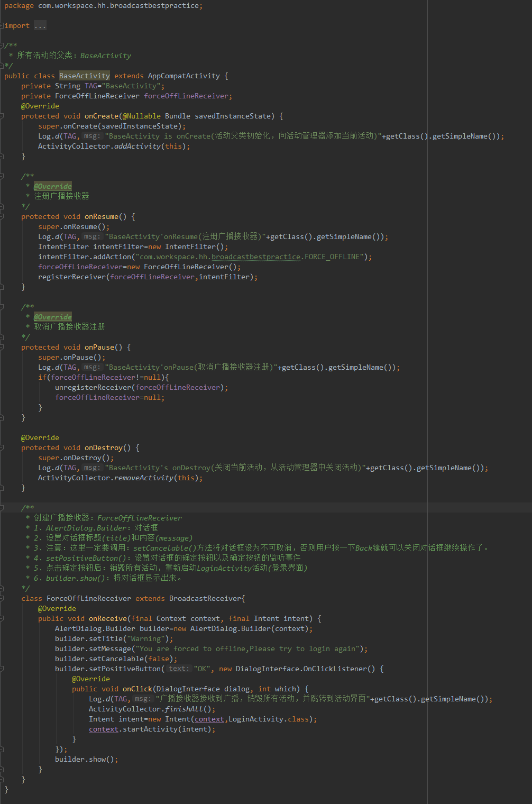Click LoginActivity.class in the Intent constructor
This screenshot has width=532, height=804.
coord(269,719)
